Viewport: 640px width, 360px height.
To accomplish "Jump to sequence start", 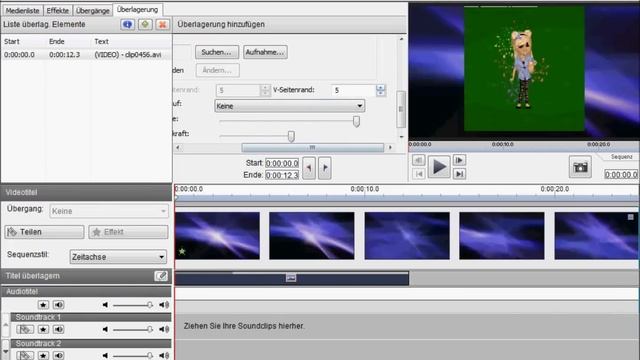I will coord(418,174).
